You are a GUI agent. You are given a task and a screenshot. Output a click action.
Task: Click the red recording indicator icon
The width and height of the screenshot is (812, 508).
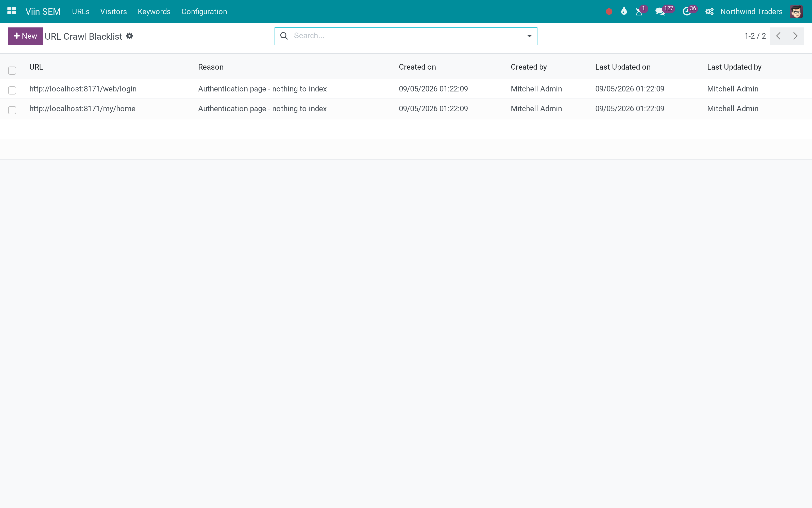(609, 12)
